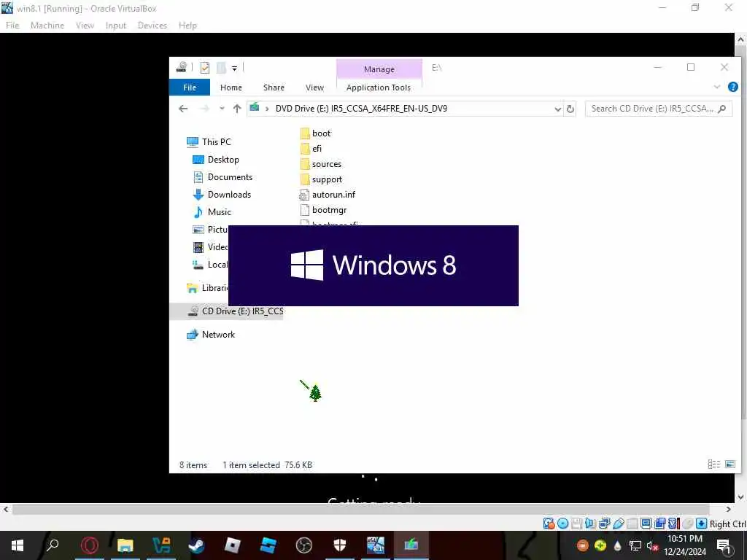This screenshot has height=560, width=747.
Task: Open notification center icon
Action: 724,545
